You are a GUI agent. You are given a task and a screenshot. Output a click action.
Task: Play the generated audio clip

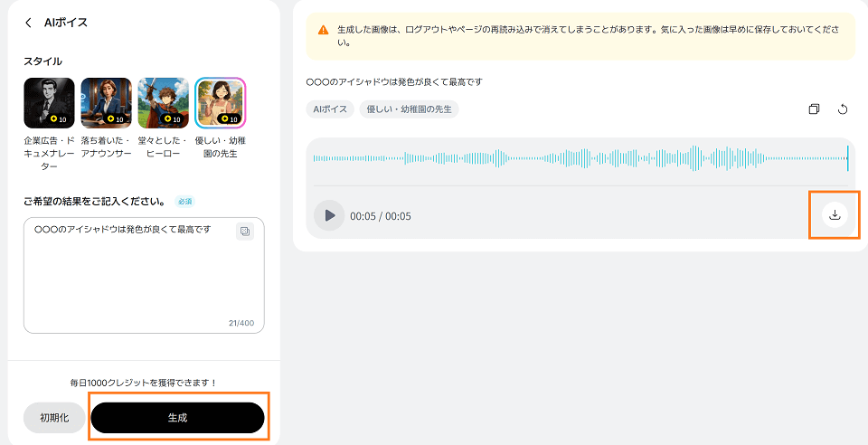[329, 215]
